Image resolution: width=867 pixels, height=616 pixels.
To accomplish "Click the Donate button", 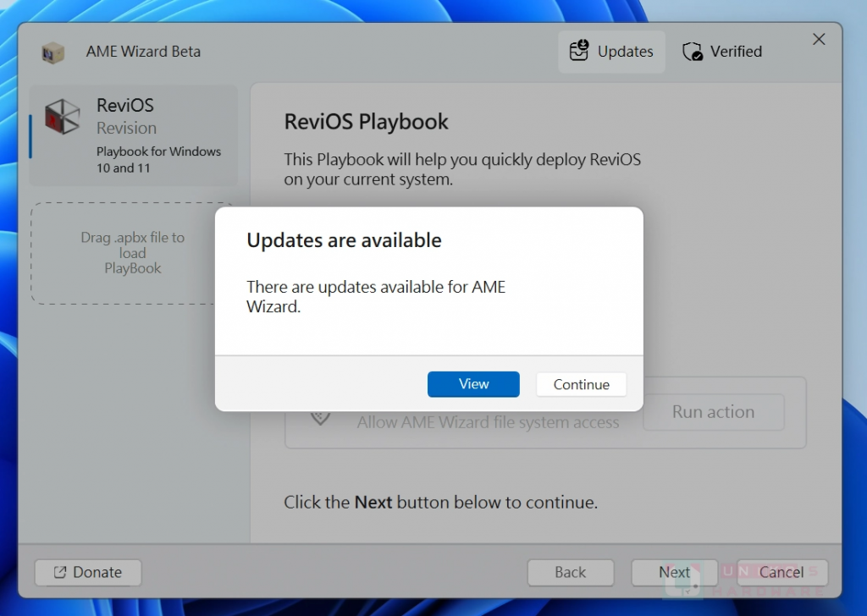I will pyautogui.click(x=88, y=572).
